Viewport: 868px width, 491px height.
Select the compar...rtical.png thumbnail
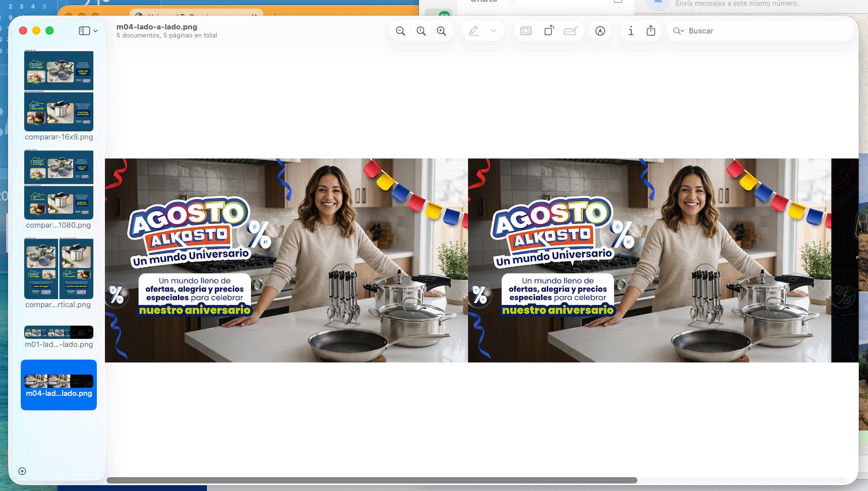click(x=59, y=269)
